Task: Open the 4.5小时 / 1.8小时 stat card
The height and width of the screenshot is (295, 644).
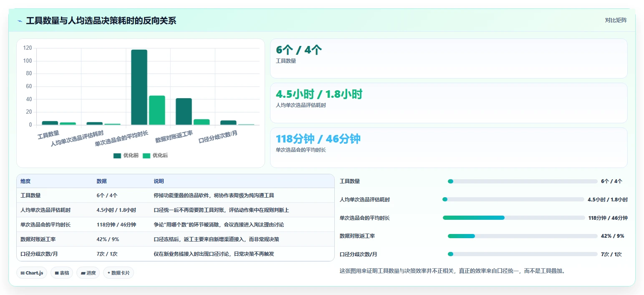Action: 449,103
